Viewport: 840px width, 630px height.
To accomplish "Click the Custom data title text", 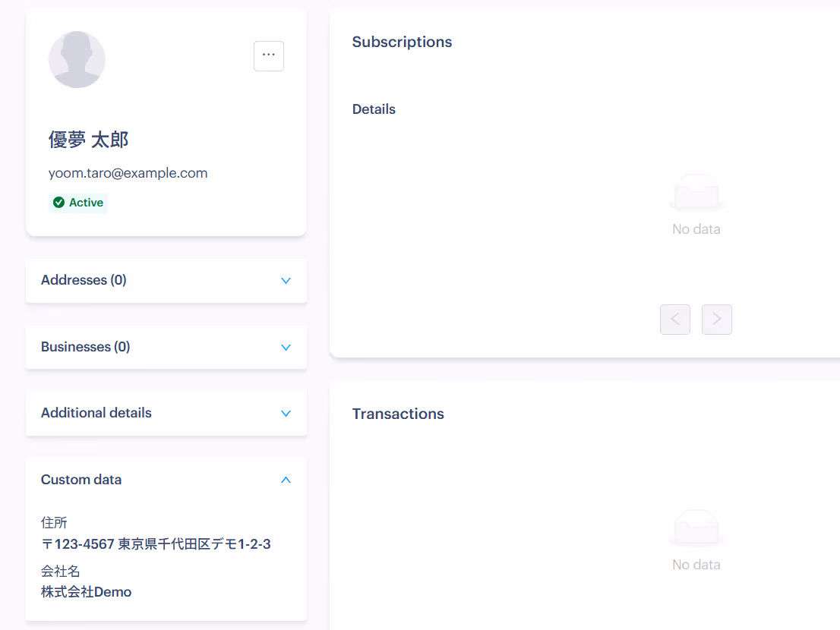I will pyautogui.click(x=81, y=480).
